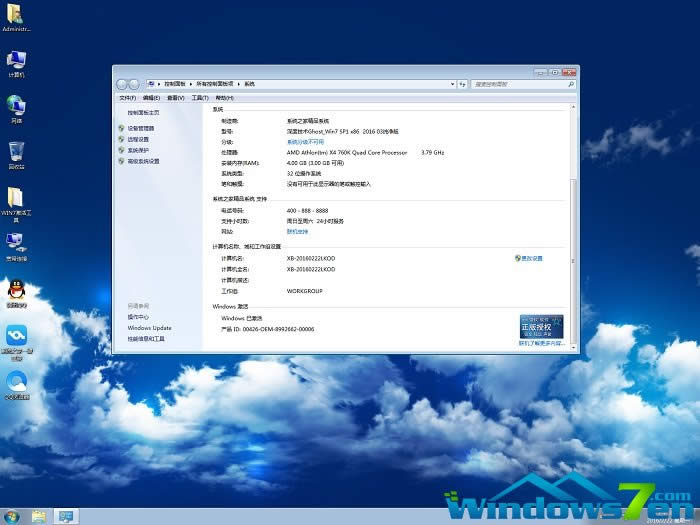The width and height of the screenshot is (700, 525).
Task: Open the WIN7激活工具 folder icon
Action: tap(16, 198)
